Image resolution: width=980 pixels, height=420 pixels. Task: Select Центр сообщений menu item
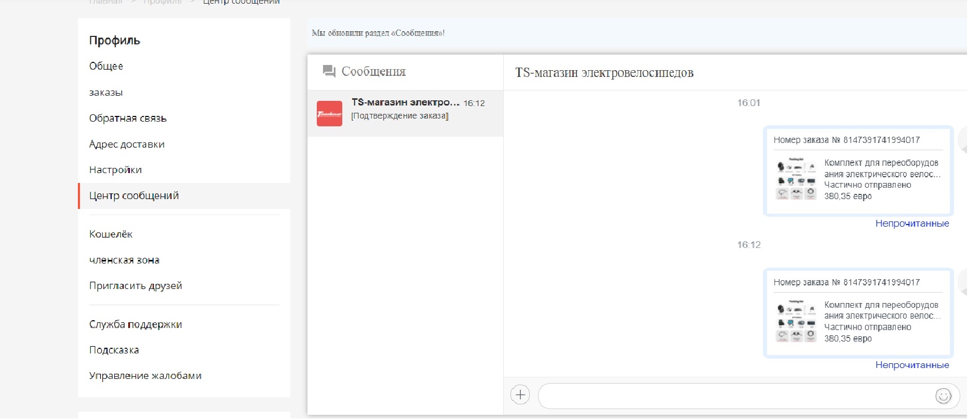(x=134, y=196)
